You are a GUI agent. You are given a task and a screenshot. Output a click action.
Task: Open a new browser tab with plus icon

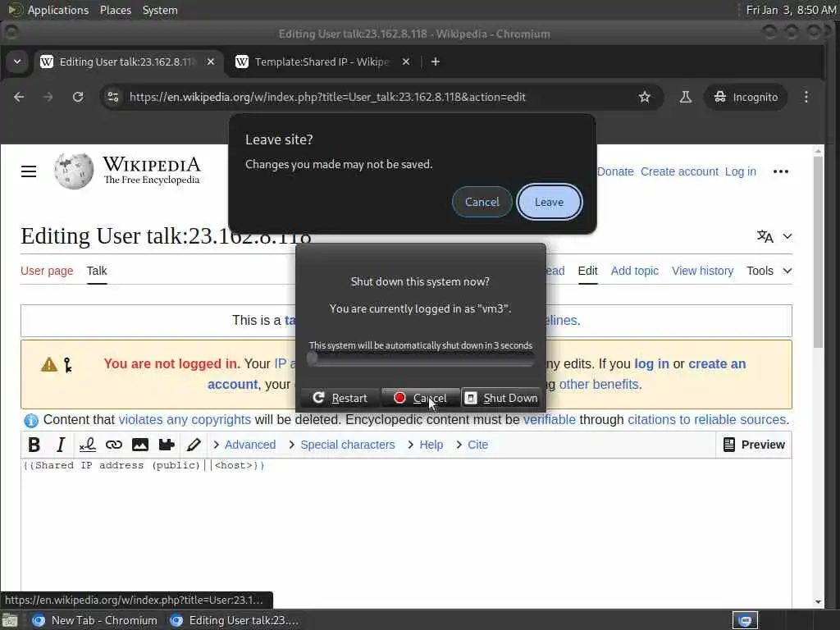(x=436, y=62)
